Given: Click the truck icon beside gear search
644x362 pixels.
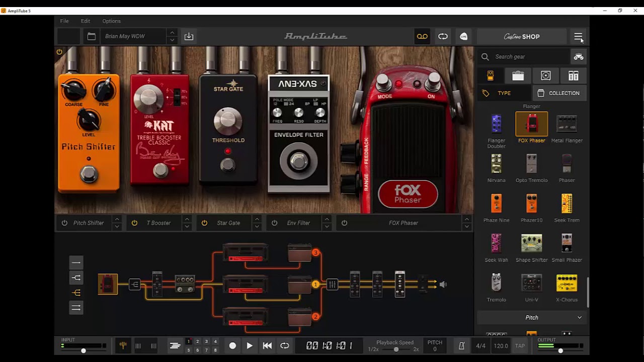Looking at the screenshot, I should pos(579,57).
